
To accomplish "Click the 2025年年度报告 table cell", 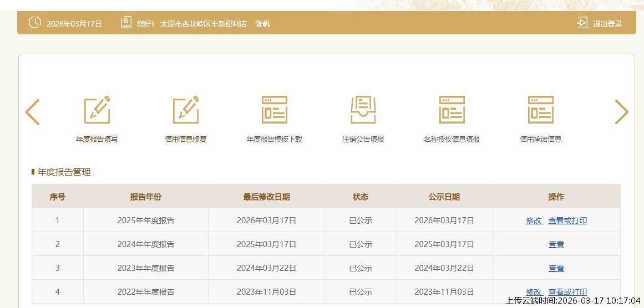I will [146, 220].
